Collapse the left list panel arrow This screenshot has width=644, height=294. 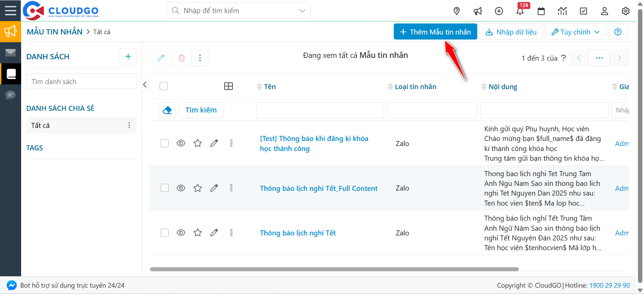pyautogui.click(x=145, y=84)
